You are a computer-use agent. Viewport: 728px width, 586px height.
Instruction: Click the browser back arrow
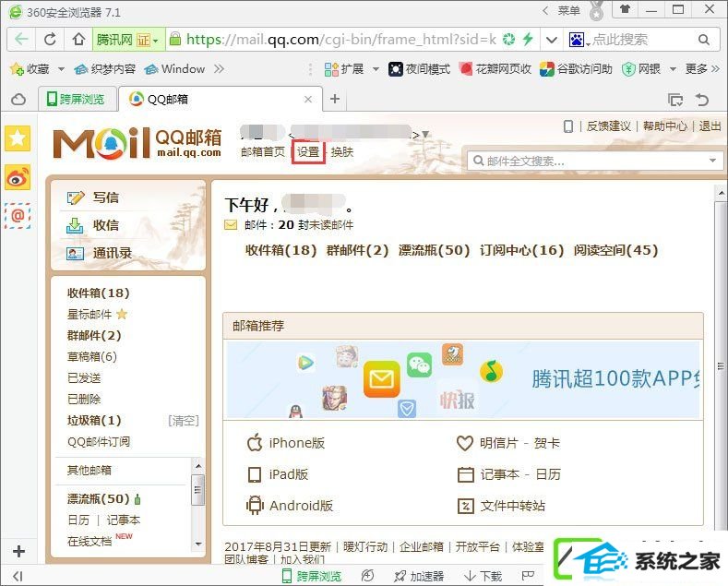(x=21, y=40)
